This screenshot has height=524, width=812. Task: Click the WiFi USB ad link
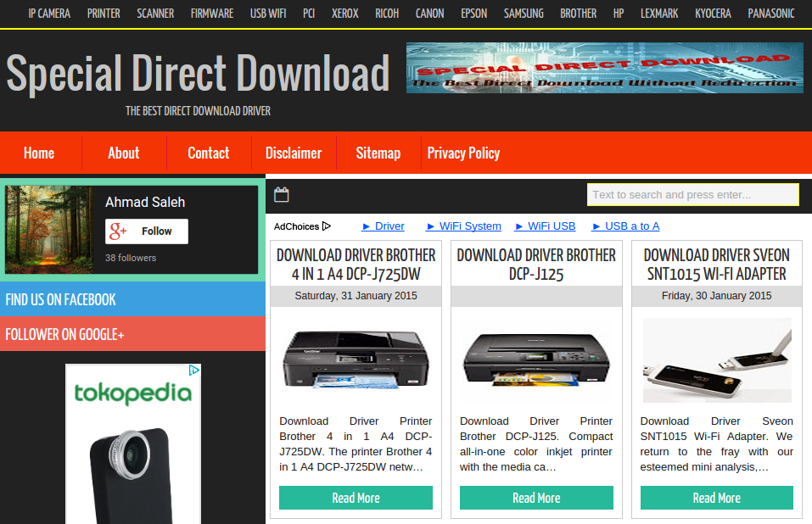[546, 226]
